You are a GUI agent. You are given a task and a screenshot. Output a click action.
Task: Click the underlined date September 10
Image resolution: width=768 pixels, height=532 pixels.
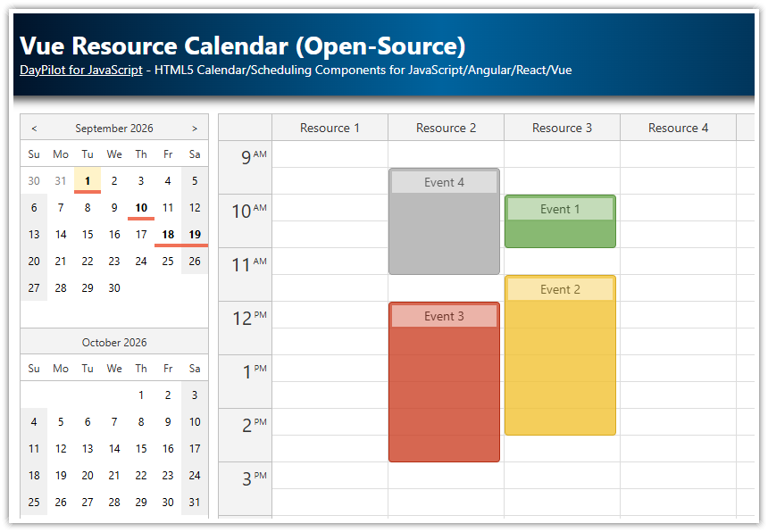point(140,207)
